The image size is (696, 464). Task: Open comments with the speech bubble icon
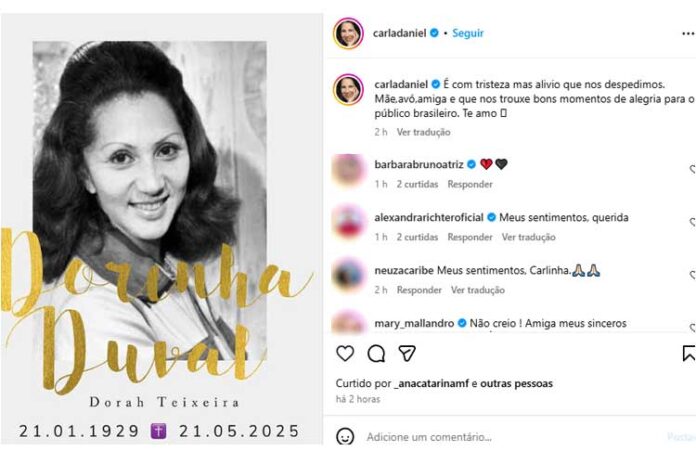376,353
